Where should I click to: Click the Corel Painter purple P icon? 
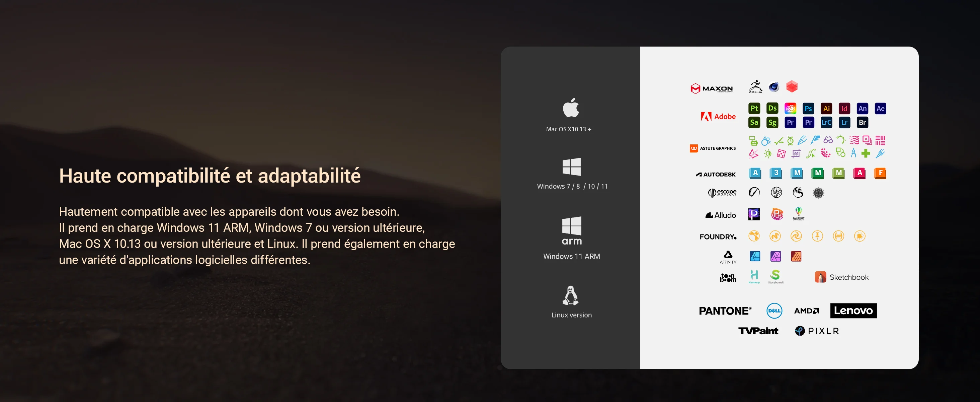(754, 214)
